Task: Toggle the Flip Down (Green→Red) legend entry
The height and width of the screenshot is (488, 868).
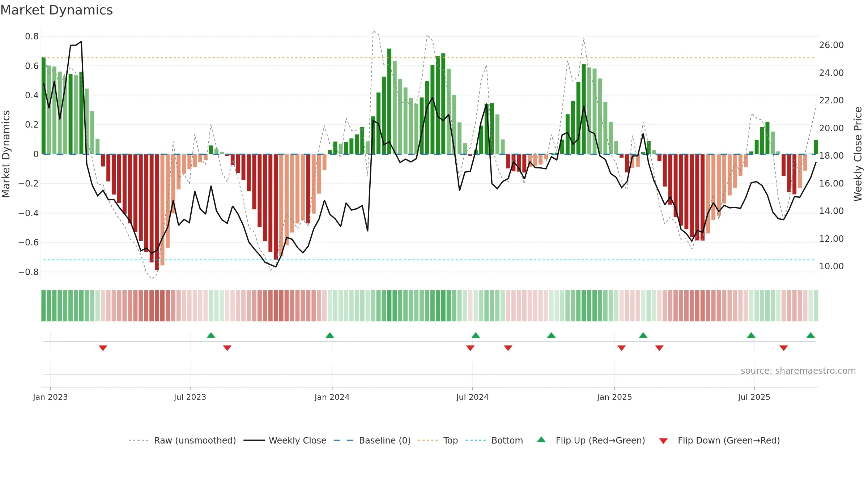Action: (x=719, y=440)
